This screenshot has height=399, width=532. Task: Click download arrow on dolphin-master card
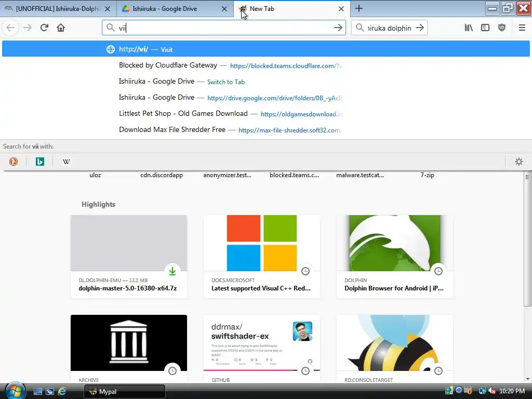pyautogui.click(x=172, y=271)
